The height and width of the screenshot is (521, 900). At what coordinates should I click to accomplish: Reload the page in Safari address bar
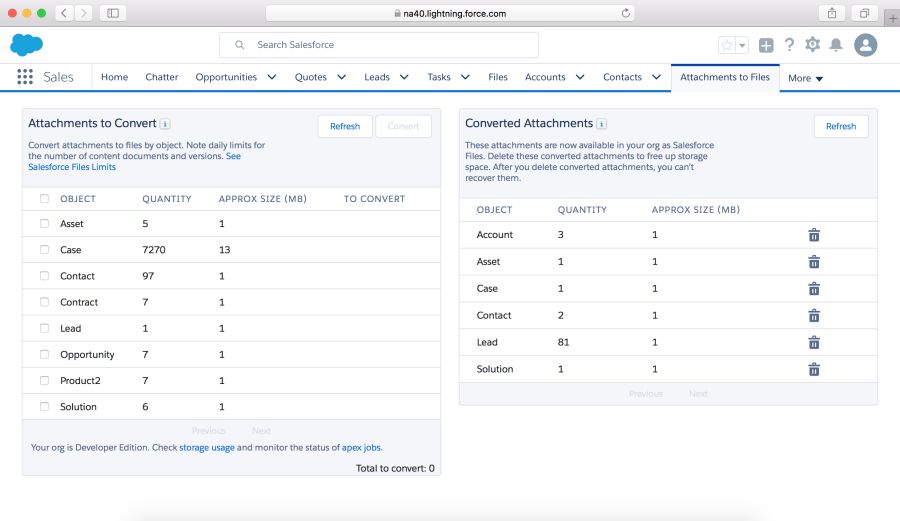(626, 13)
